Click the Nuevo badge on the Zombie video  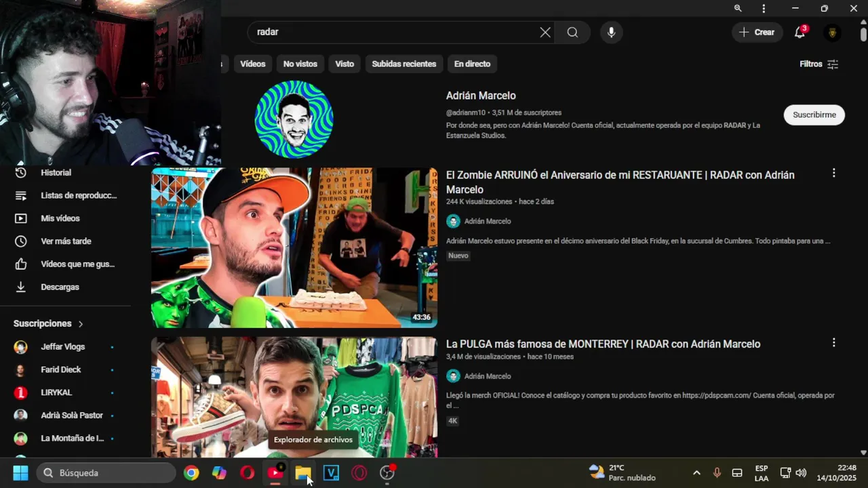(x=458, y=256)
